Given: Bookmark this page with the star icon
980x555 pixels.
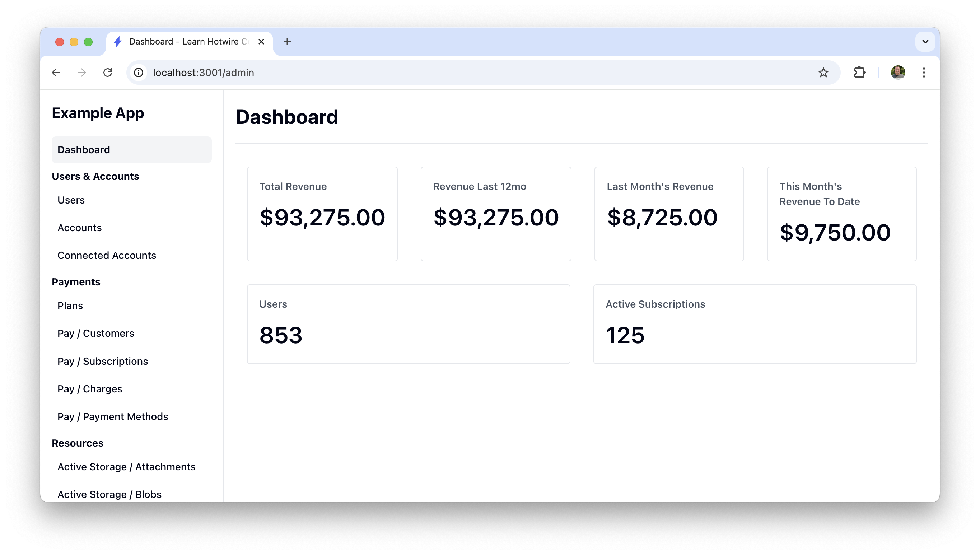Looking at the screenshot, I should (x=823, y=73).
